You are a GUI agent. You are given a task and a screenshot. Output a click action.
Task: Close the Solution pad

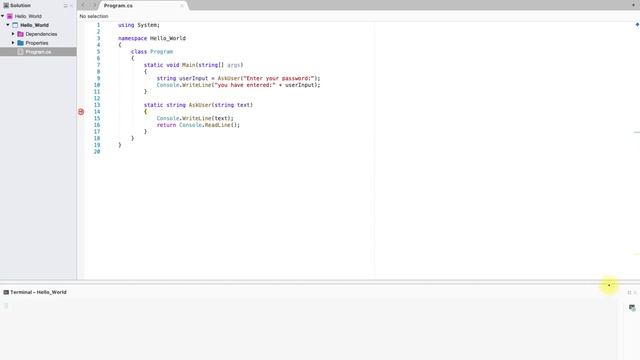point(71,6)
